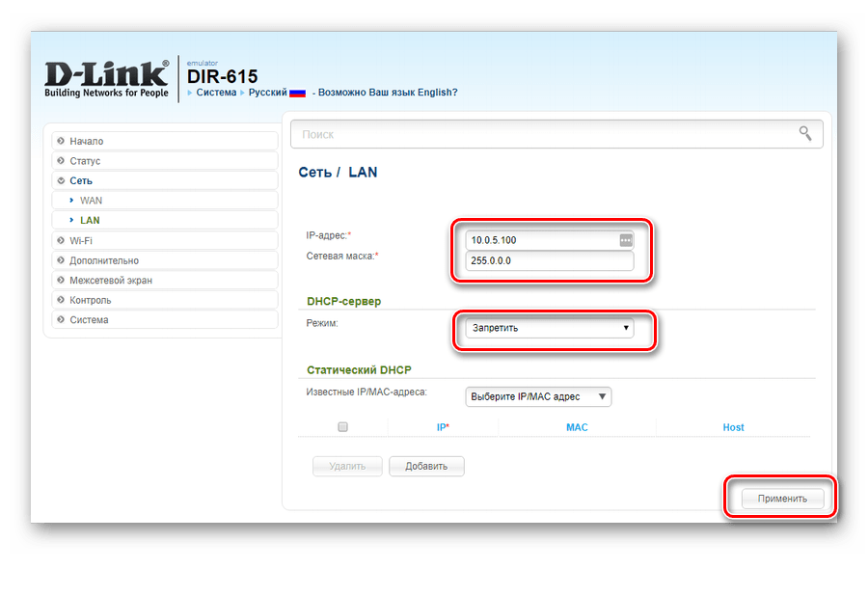Expand the Система sidebar section

pos(165,320)
